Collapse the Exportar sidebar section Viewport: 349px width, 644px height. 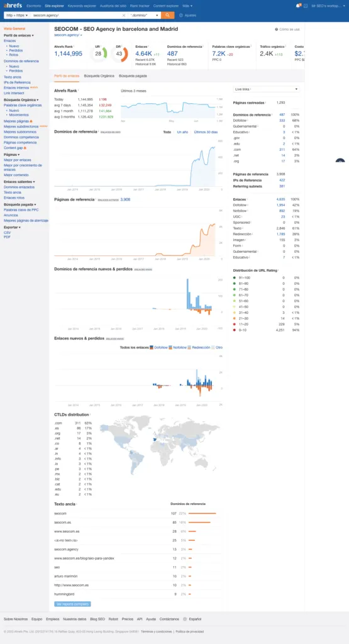pos(12,227)
